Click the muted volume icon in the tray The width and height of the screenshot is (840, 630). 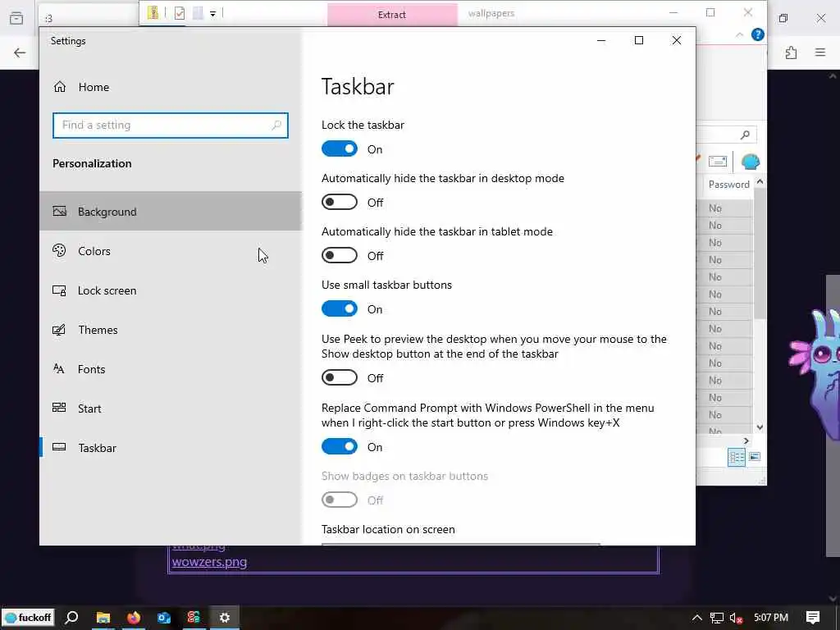tap(736, 619)
